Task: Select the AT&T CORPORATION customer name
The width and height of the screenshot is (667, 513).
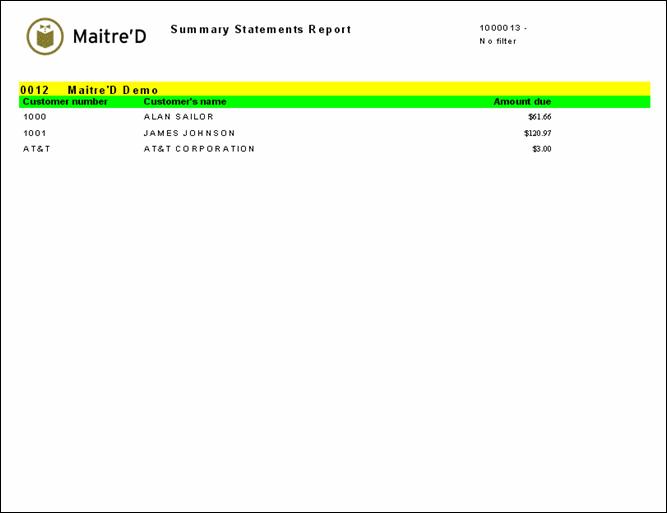Action: 199,149
